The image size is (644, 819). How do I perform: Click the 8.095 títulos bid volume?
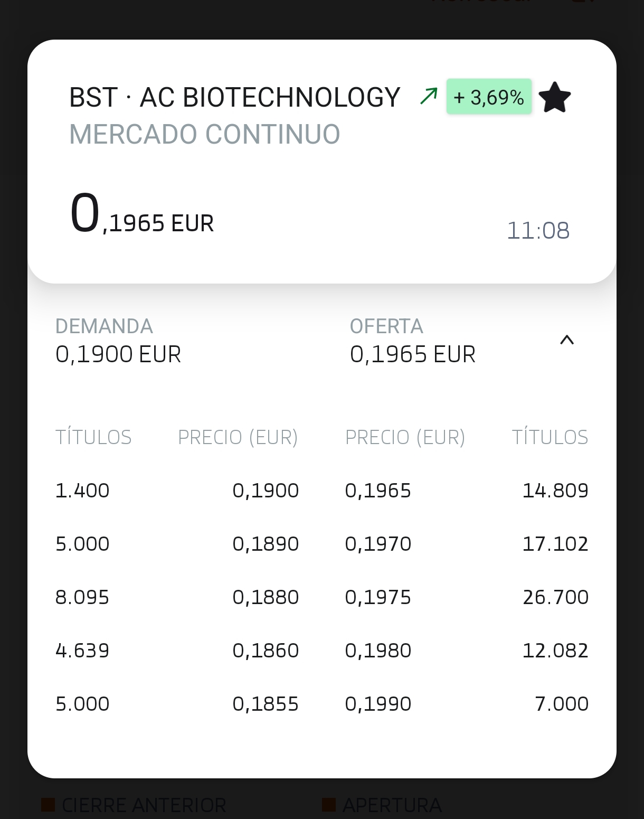[x=82, y=597]
